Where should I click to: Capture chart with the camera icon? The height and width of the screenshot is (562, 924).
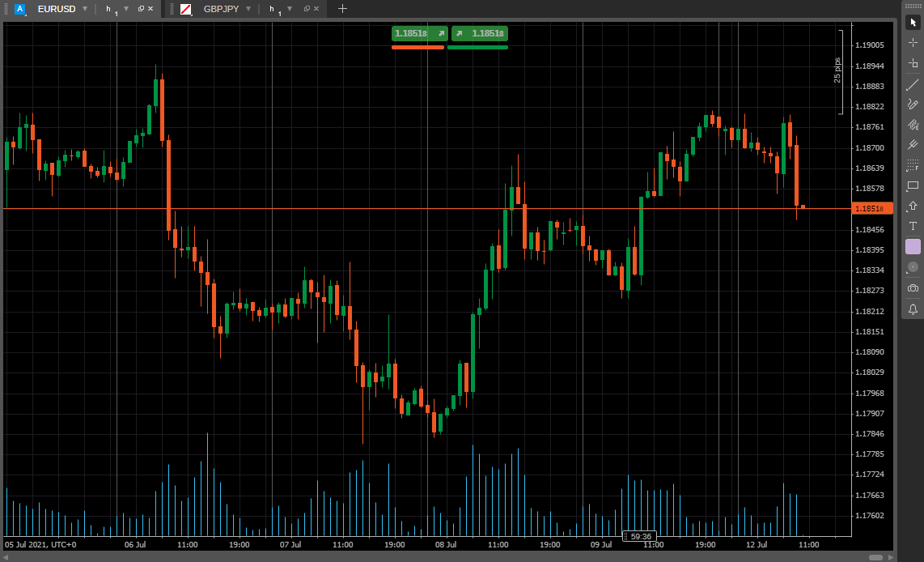pyautogui.click(x=913, y=288)
